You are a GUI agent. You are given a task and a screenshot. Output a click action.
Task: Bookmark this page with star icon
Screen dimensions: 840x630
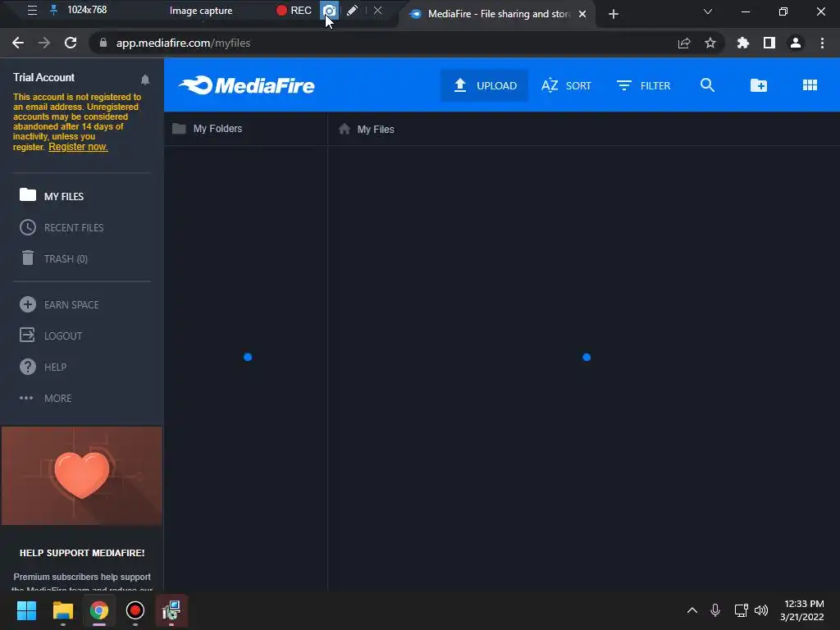[710, 43]
